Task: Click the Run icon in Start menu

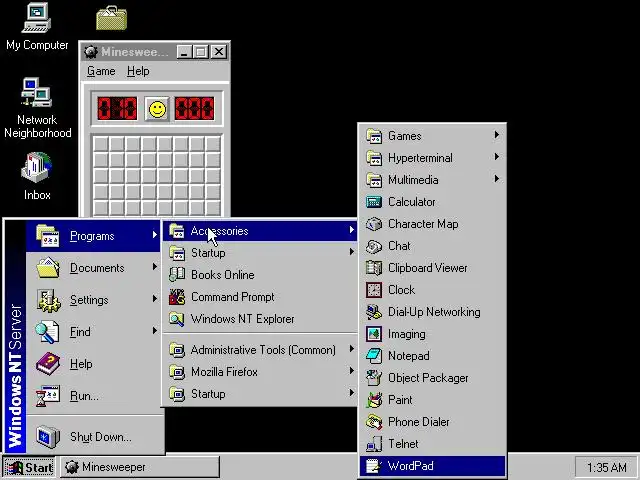Action: click(x=48, y=396)
